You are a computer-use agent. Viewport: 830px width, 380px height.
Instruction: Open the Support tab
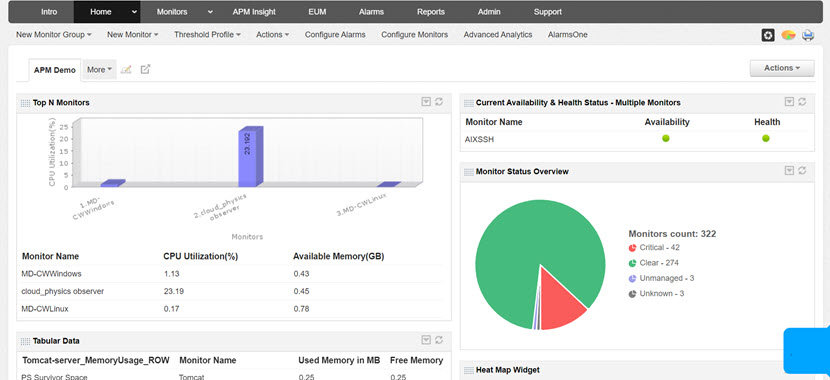tap(547, 12)
